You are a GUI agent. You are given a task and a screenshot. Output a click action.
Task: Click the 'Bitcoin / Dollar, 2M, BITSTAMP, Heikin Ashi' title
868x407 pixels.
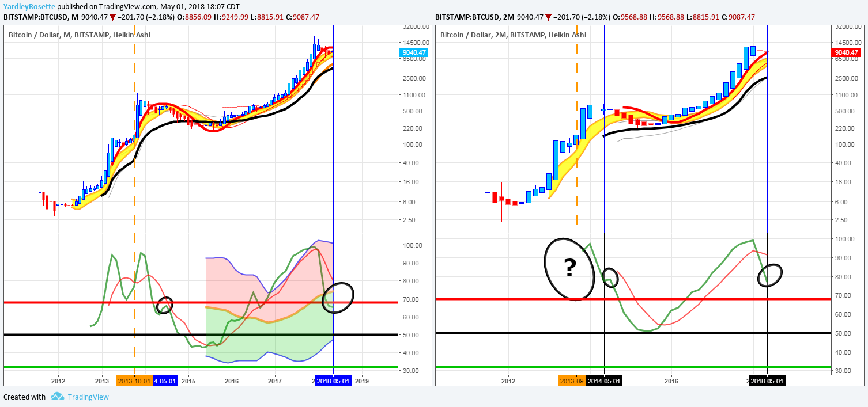point(514,35)
